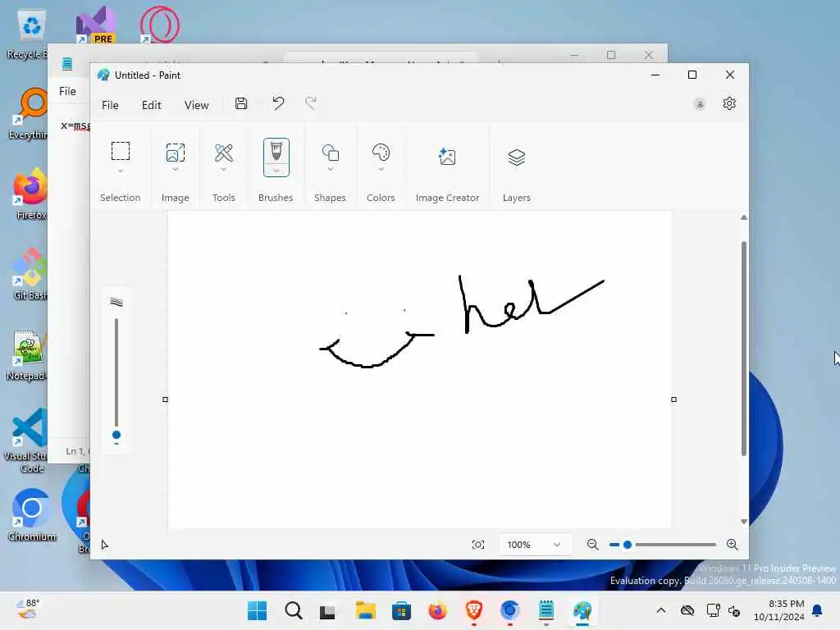Screen dimensions: 840x630
Task: Open the Image tool icon
Action: click(x=176, y=153)
